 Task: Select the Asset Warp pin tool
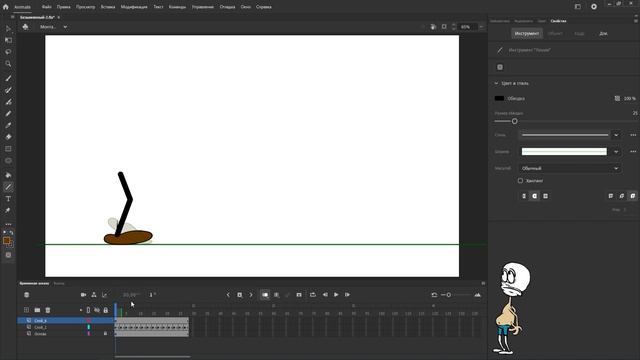(8, 211)
